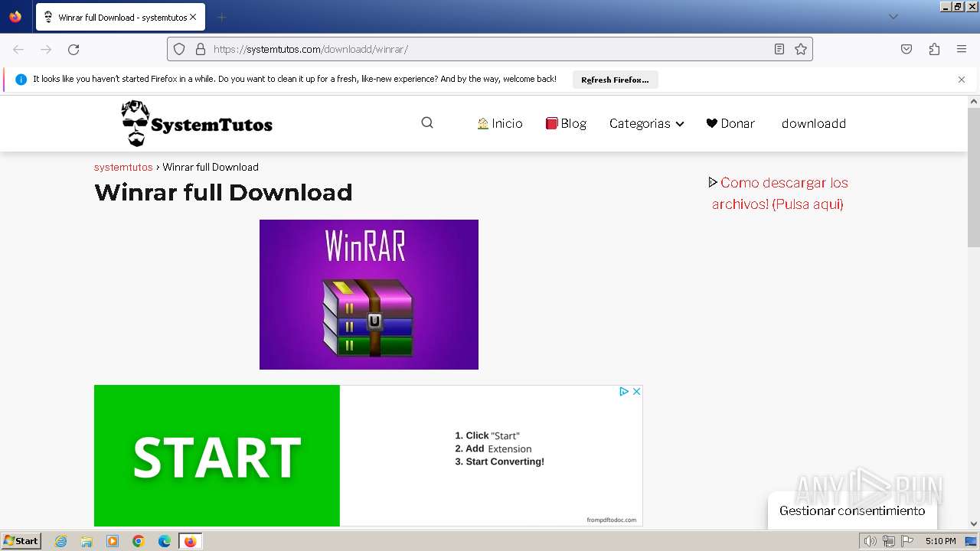
Task: Open the Extensions puzzle icon
Action: point(934,49)
